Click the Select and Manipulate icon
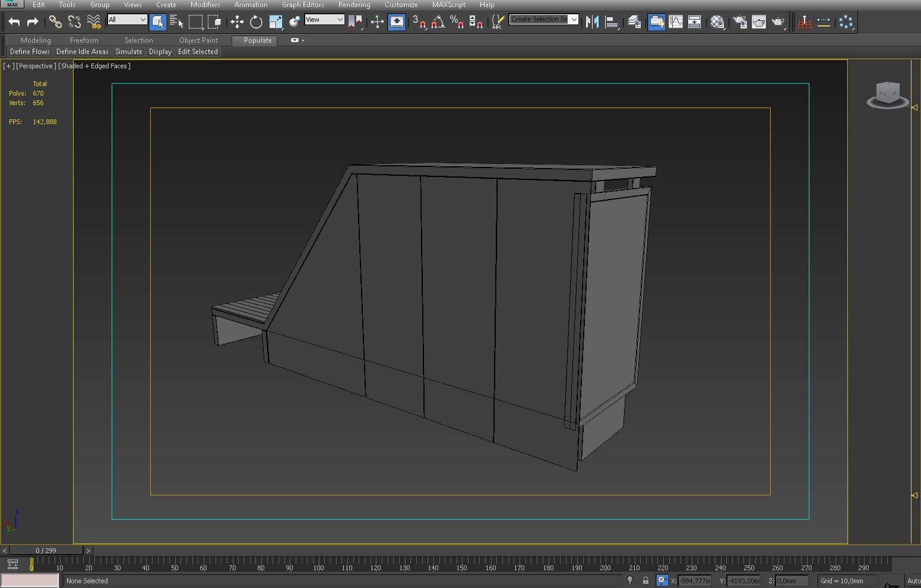The height and width of the screenshot is (588, 921). click(x=377, y=22)
